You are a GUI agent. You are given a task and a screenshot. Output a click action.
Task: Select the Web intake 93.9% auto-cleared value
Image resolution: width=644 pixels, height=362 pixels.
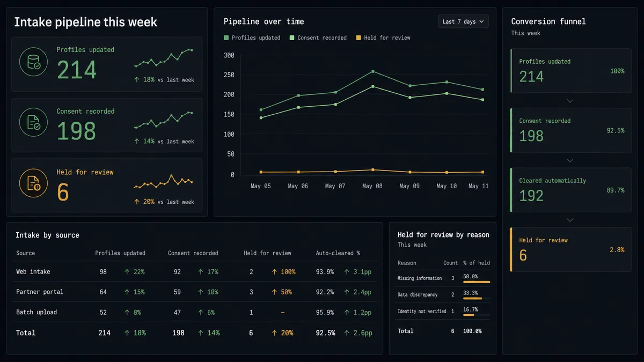[x=325, y=272]
